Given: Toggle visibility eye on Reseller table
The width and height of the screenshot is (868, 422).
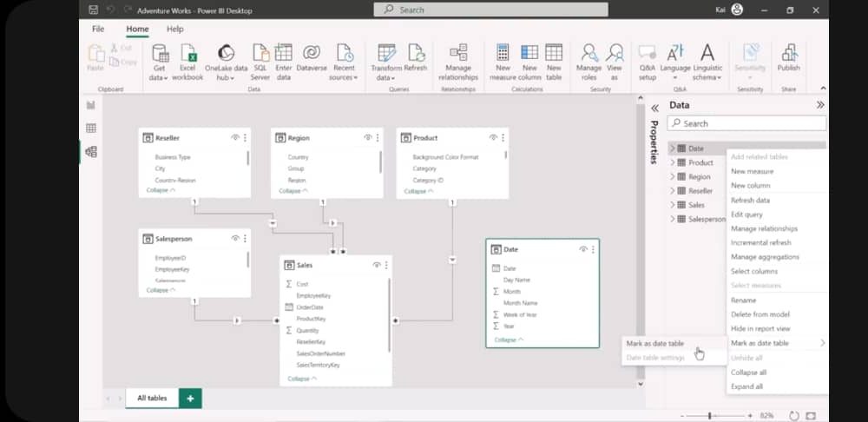Looking at the screenshot, I should tap(235, 137).
